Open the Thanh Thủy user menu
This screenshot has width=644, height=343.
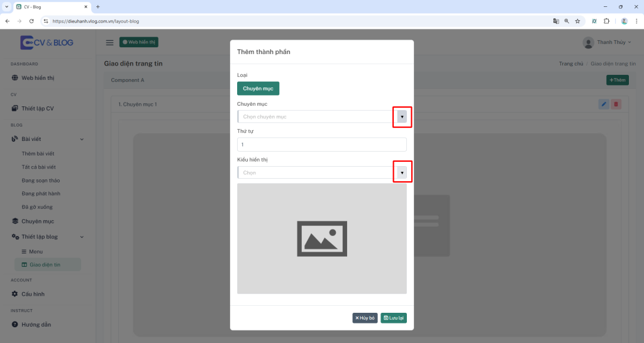coord(607,42)
